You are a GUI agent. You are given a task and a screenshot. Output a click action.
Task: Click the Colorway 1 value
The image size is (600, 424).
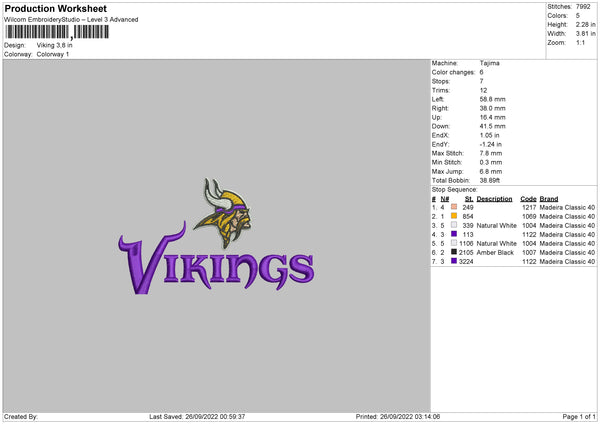click(55, 55)
